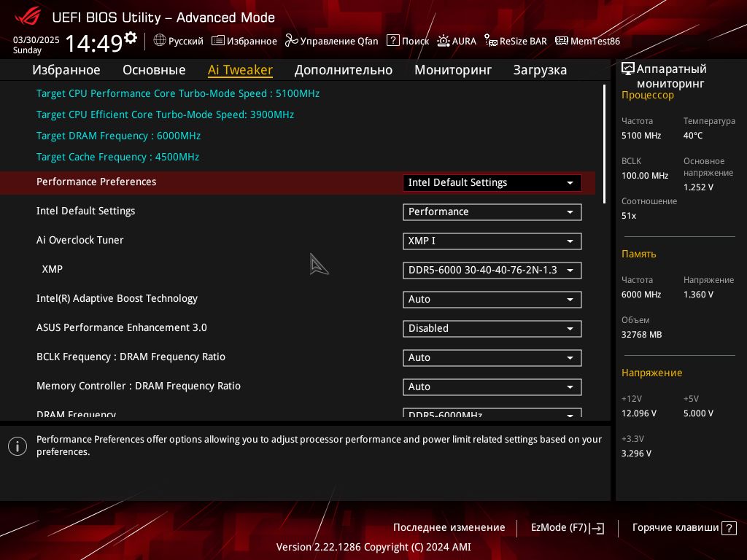The height and width of the screenshot is (560, 747).
Task: Open the Intel Default Settings Performance dropdown
Action: [492, 212]
